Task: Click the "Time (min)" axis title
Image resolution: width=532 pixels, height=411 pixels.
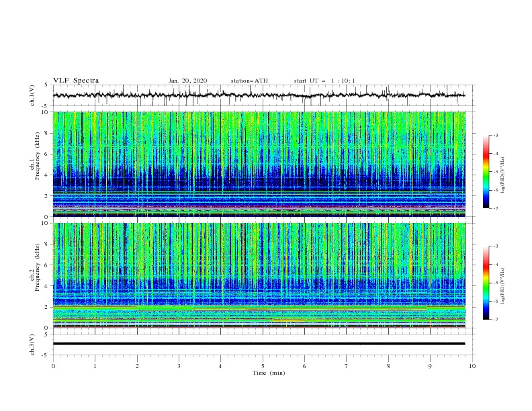Action: (269, 373)
